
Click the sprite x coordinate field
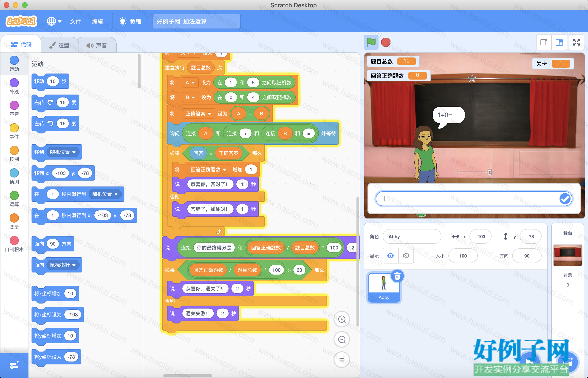[x=480, y=236]
